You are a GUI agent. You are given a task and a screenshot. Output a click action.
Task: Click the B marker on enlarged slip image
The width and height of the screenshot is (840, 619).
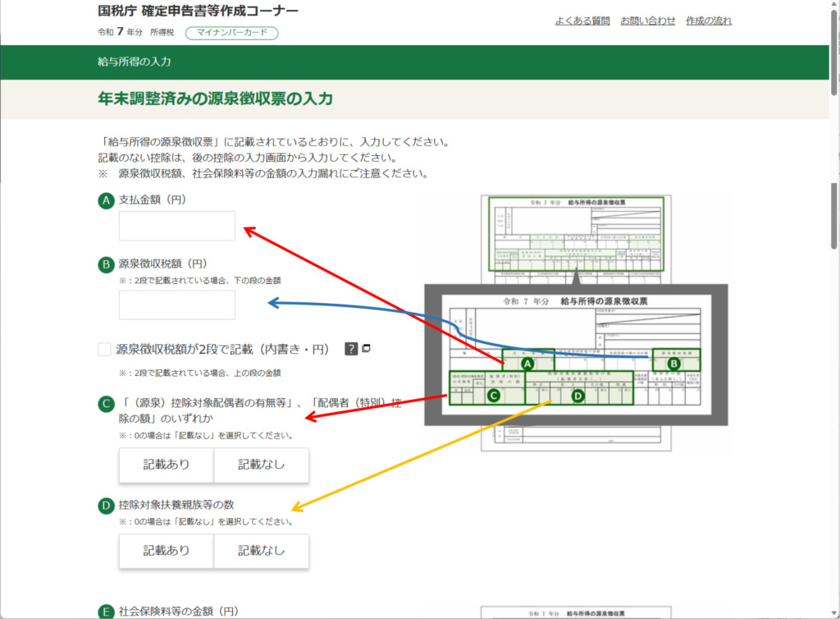[673, 362]
